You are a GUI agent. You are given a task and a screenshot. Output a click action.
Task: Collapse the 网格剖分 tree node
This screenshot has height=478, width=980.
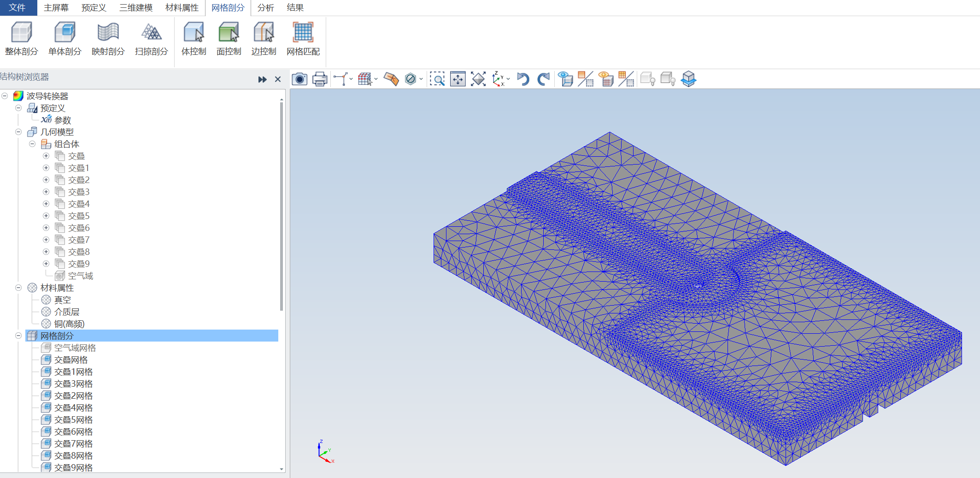(18, 336)
